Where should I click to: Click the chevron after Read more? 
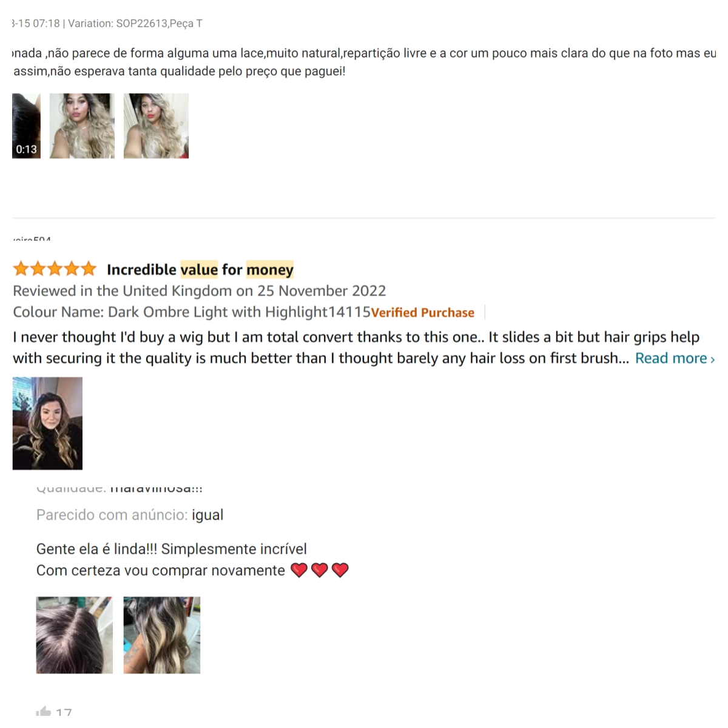[x=712, y=359]
